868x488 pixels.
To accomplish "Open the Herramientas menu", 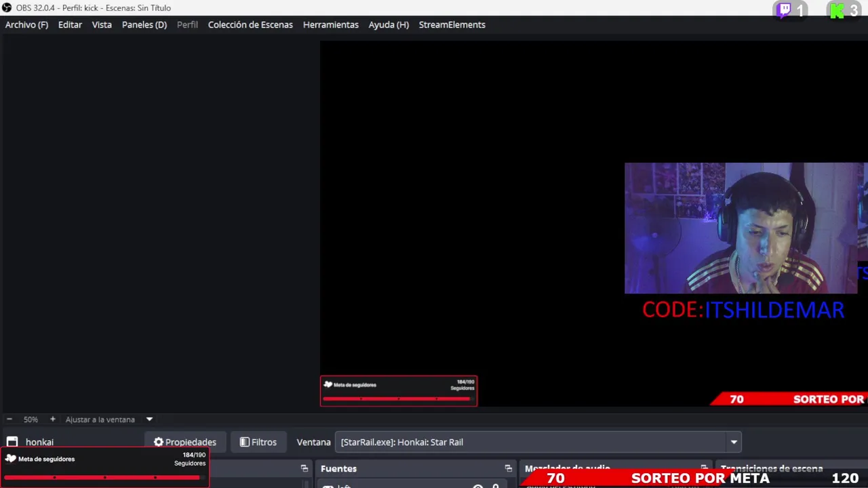I will coord(330,24).
